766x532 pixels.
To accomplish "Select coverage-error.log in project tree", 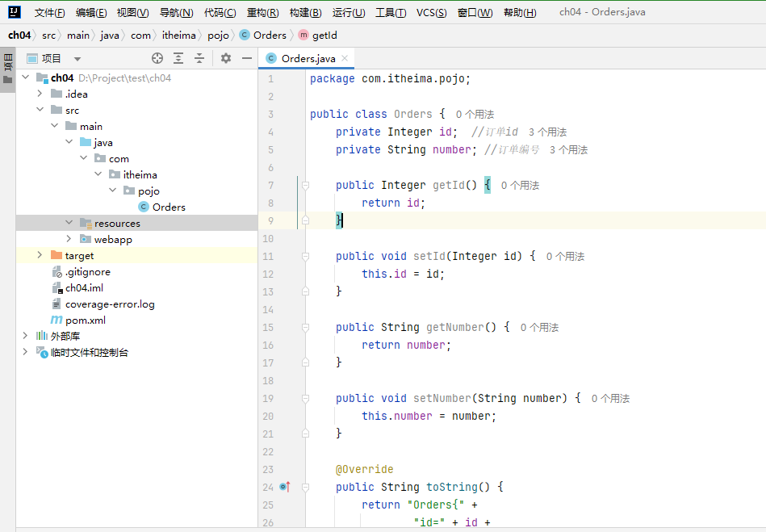I will (110, 304).
